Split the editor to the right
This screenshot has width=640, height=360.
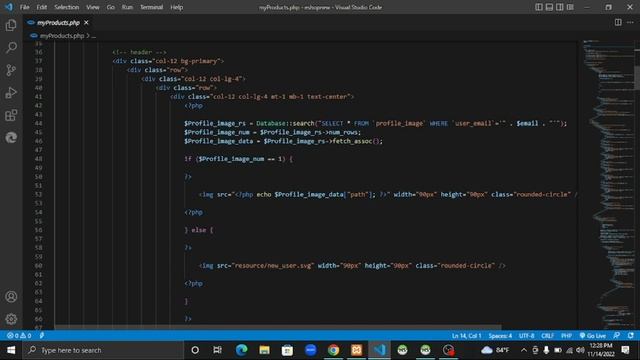click(618, 22)
